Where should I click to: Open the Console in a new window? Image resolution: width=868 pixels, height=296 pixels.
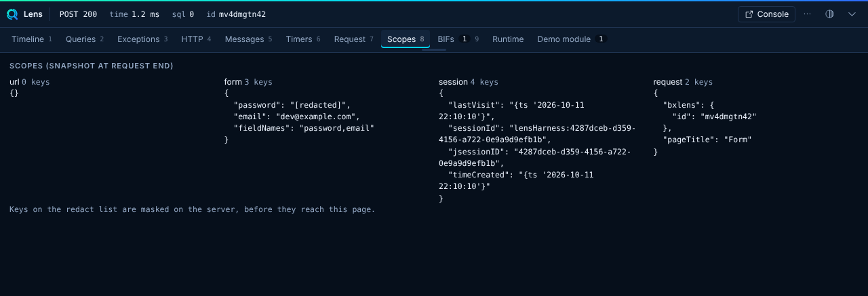[x=766, y=14]
